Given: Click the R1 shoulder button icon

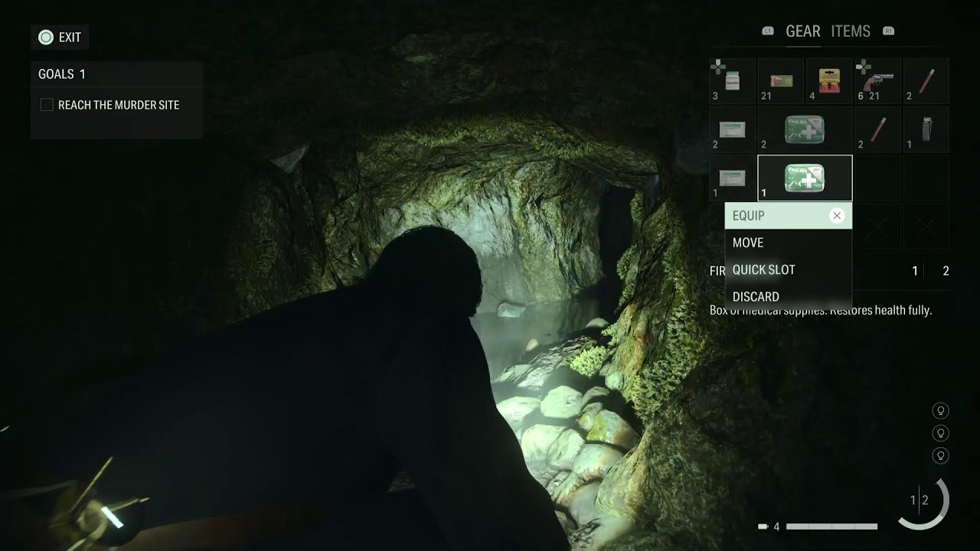Looking at the screenshot, I should tap(889, 31).
